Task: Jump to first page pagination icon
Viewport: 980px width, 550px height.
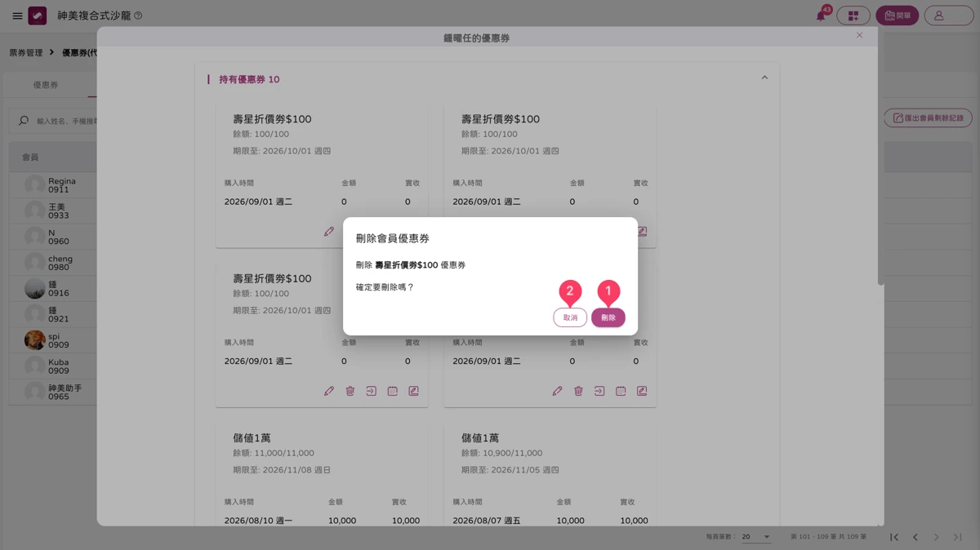Action: pyautogui.click(x=894, y=537)
